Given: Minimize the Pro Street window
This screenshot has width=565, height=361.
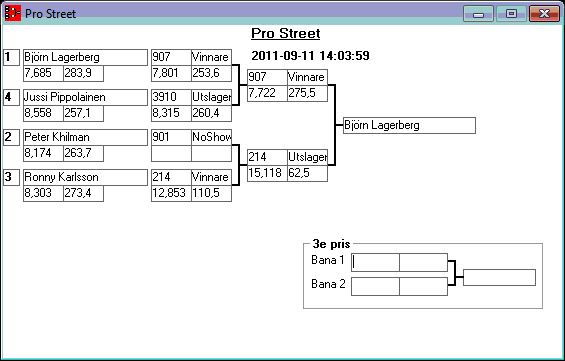Looking at the screenshot, I should [x=479, y=14].
